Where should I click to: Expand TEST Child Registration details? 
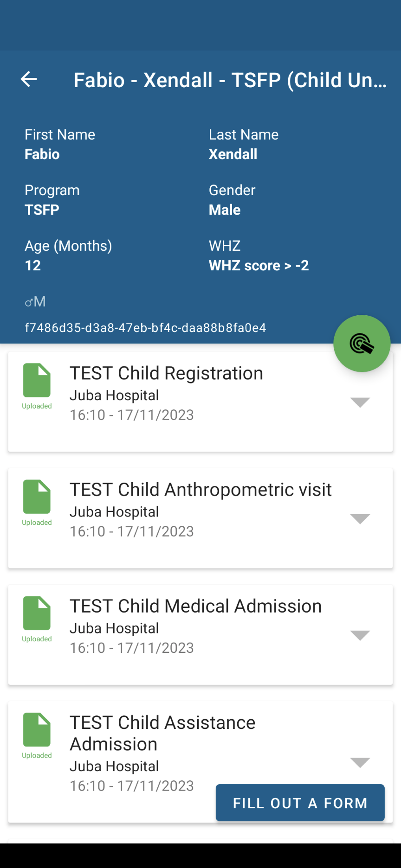pyautogui.click(x=360, y=402)
